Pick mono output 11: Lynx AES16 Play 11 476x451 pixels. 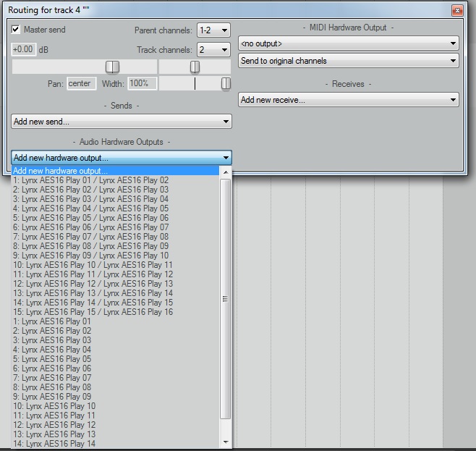click(115, 416)
